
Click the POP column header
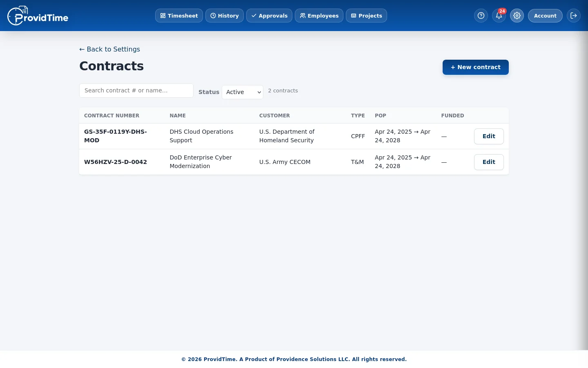[381, 116]
